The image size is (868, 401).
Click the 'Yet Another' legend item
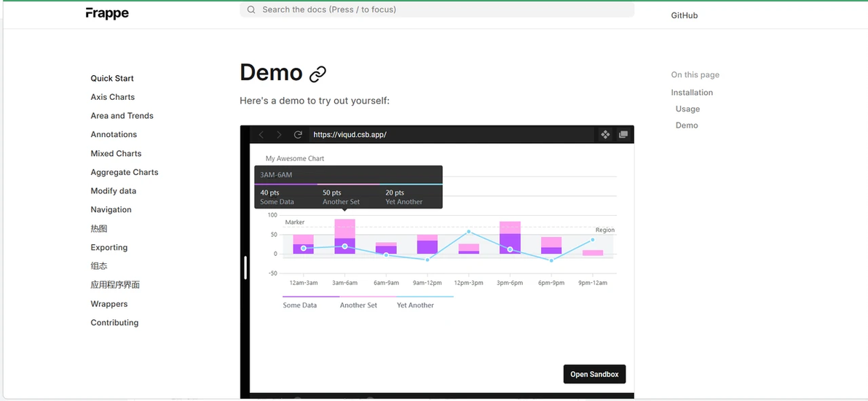415,305
